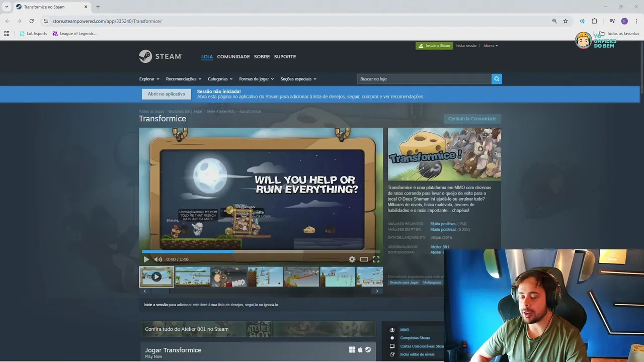Open video player settings gear

point(352,259)
